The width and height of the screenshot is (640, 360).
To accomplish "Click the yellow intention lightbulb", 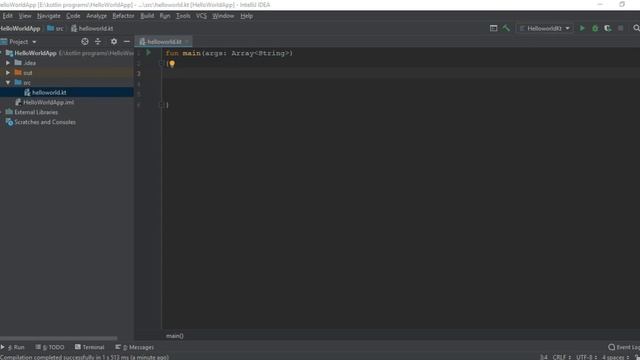I will 172,64.
